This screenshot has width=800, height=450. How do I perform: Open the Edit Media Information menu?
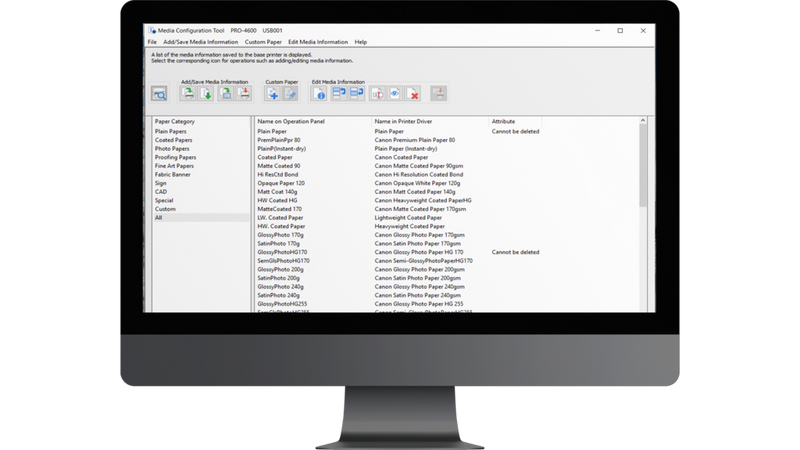click(x=318, y=42)
